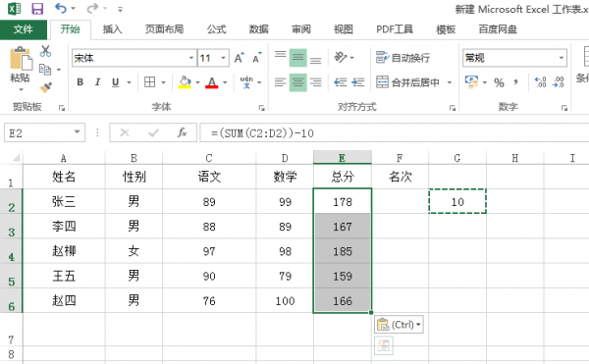Align cell text to the right
Screen dimensions: 589x364
(x=315, y=82)
